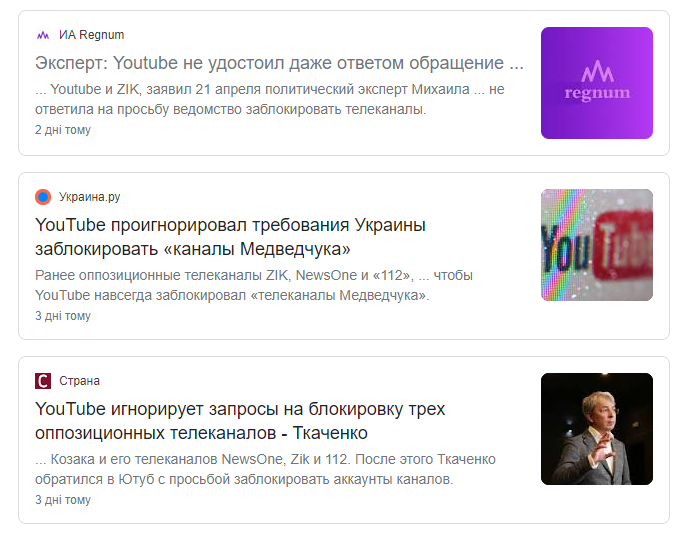Click the Страна maroon favicon

point(42,381)
